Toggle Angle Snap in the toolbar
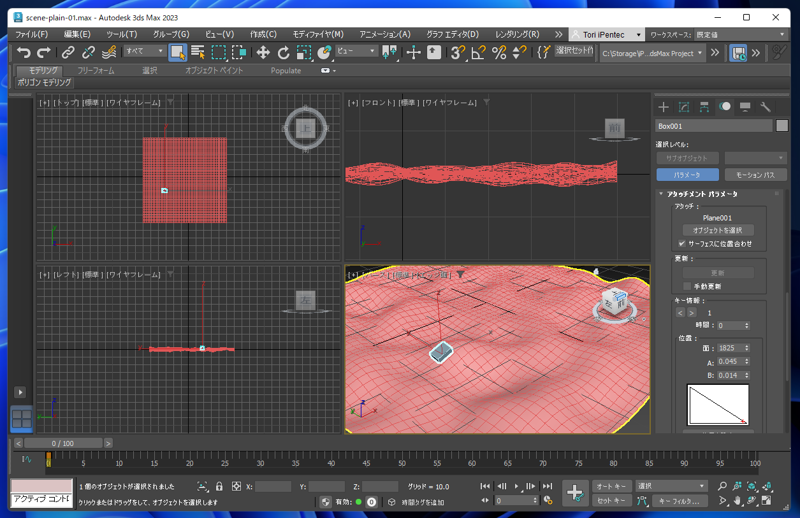800x518 pixels. [x=478, y=52]
